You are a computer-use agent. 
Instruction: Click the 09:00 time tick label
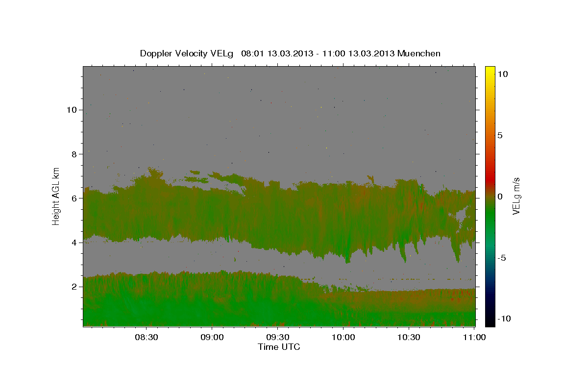tap(212, 337)
